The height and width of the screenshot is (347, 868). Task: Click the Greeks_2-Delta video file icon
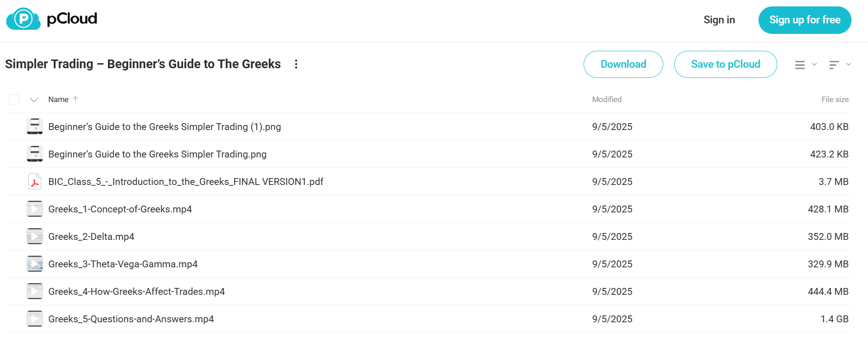(x=35, y=237)
